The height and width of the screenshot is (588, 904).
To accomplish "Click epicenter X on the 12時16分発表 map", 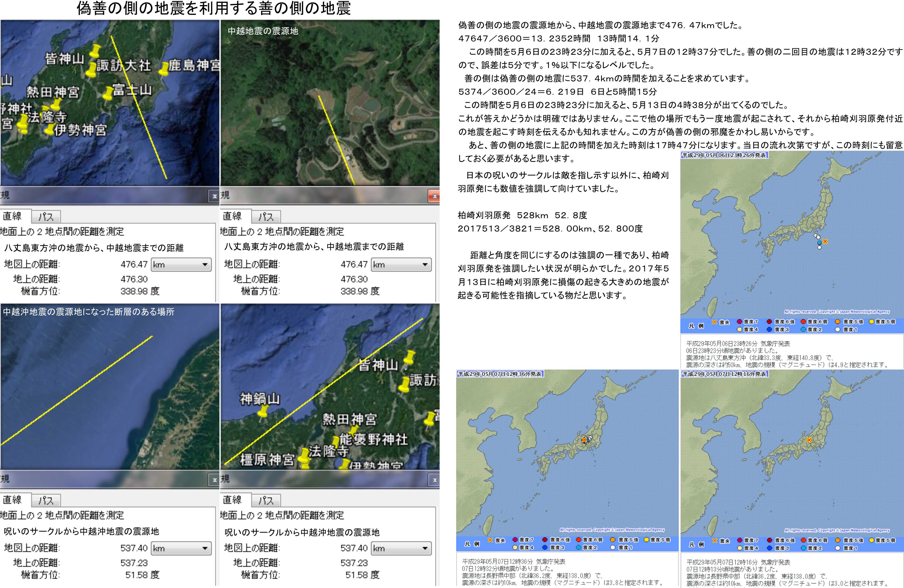I will coord(809,440).
